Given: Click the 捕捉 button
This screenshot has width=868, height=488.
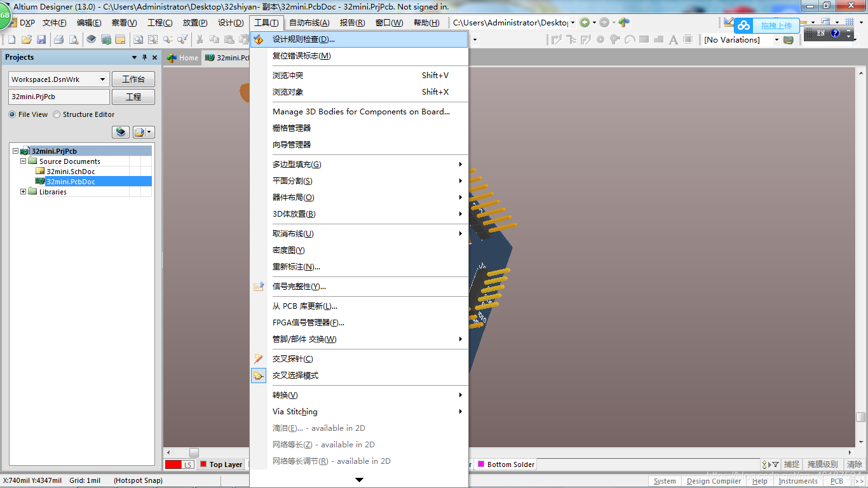Looking at the screenshot, I should 792,464.
